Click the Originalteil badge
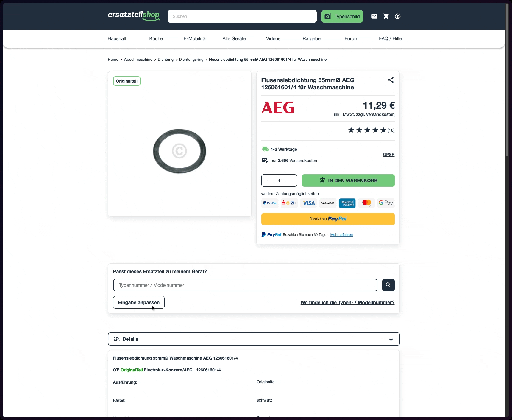The width and height of the screenshot is (512, 420). pyautogui.click(x=127, y=81)
